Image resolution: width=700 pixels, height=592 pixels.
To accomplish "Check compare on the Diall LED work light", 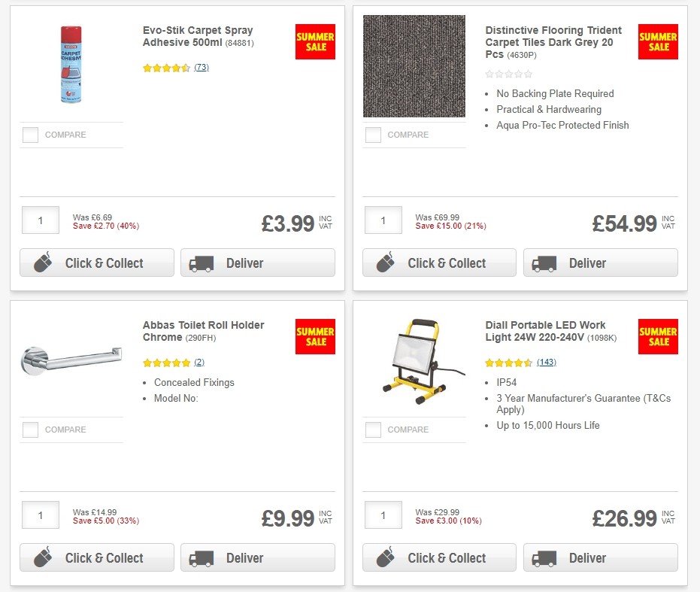I will (x=372, y=430).
